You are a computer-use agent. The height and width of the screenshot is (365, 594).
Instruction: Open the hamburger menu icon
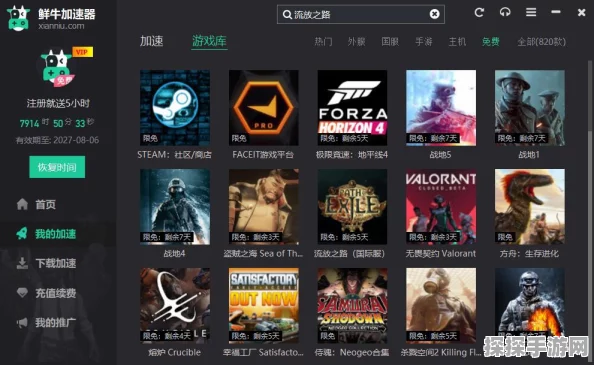point(531,12)
